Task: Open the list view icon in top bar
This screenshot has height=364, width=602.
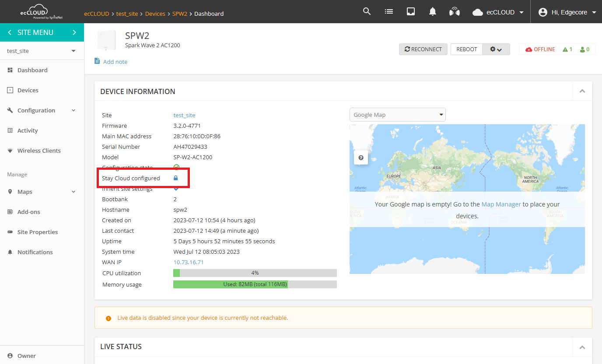Action: coord(388,11)
